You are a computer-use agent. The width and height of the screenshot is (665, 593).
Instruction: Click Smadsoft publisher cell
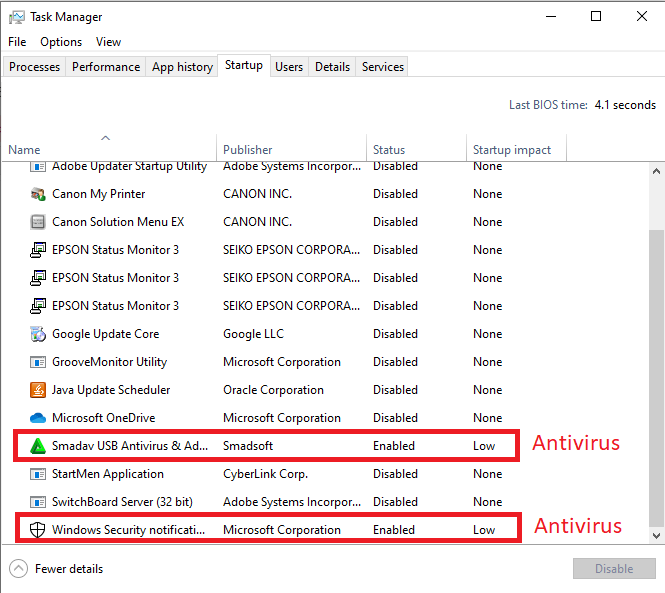point(248,446)
